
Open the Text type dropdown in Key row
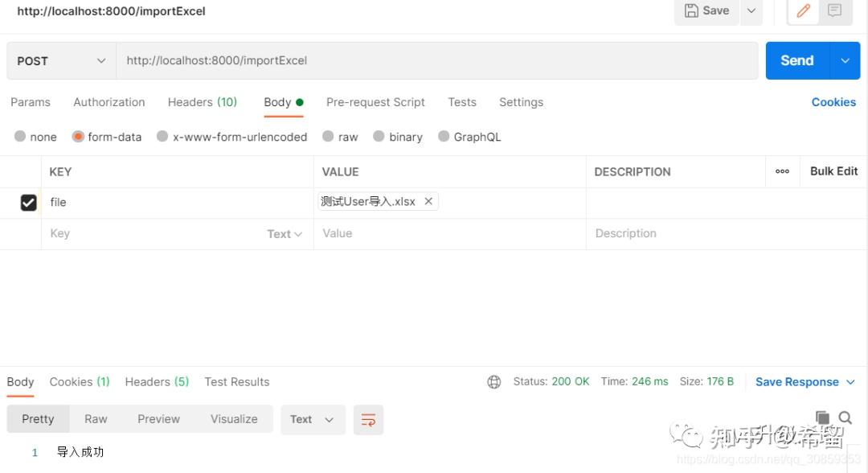285,234
